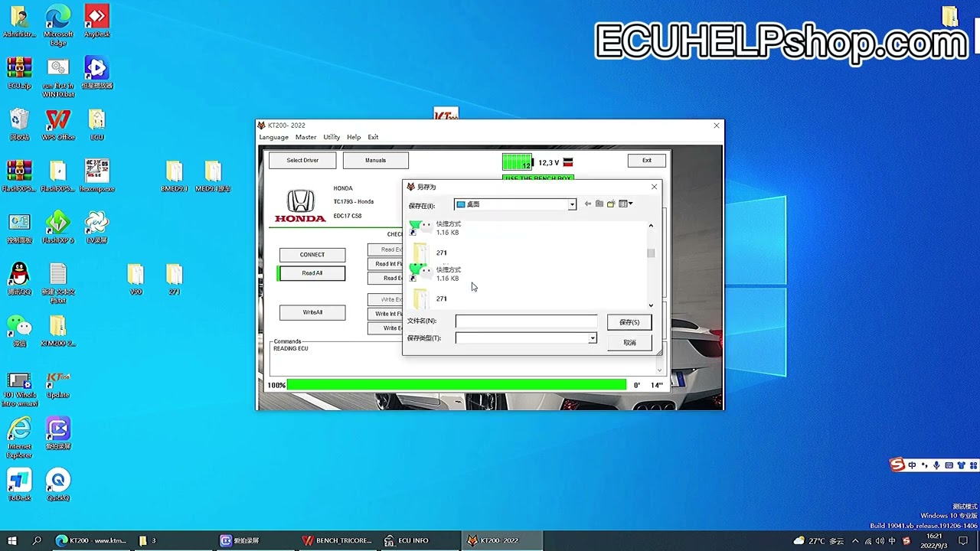This screenshot has width=980, height=551.
Task: Switch to KT200 Edge browser taskbar window
Action: coord(90,540)
